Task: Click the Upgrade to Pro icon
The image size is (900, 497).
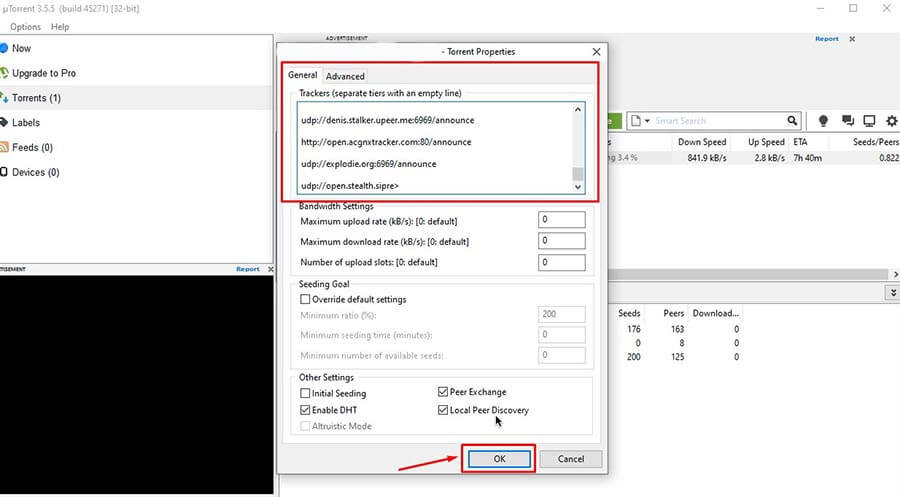Action: point(4,73)
